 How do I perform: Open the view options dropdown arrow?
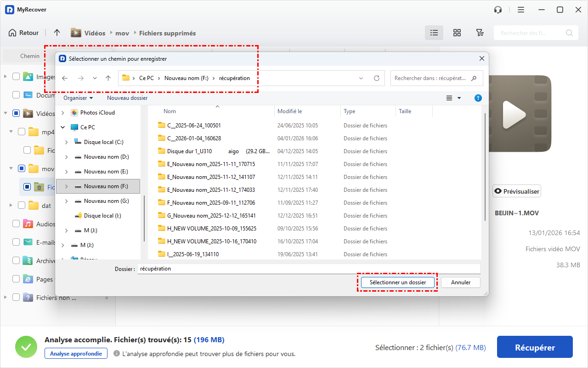(459, 98)
